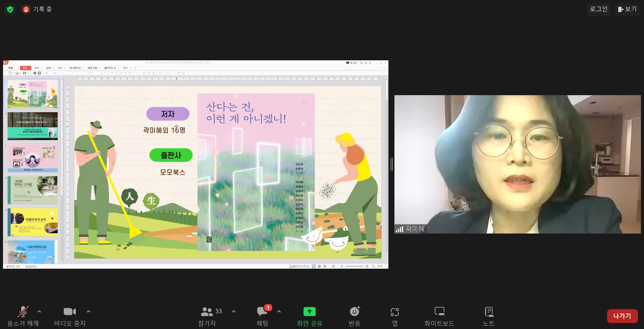
Task: Select the 편집 tab in the presentation app
Action: pyautogui.click(x=25, y=68)
